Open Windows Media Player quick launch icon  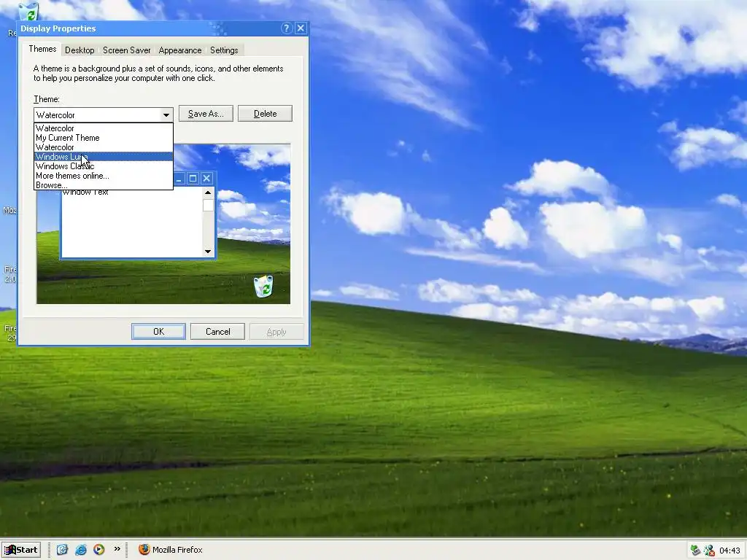[98, 550]
